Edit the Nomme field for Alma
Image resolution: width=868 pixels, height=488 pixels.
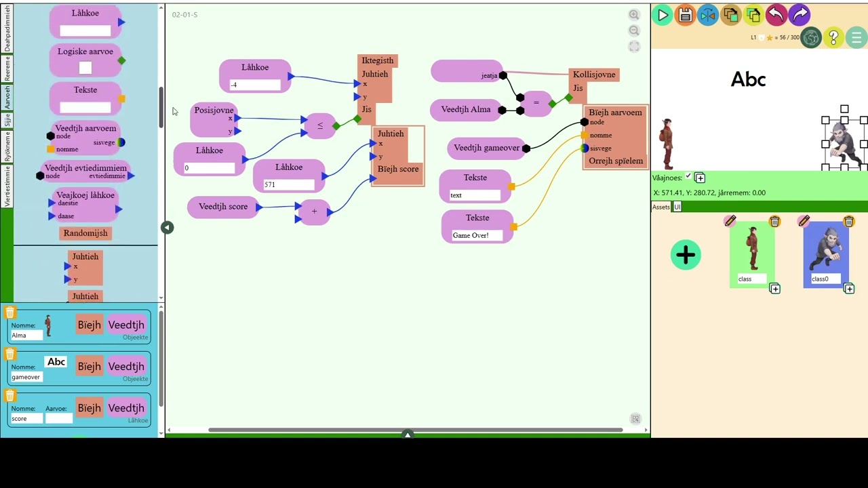tap(26, 335)
